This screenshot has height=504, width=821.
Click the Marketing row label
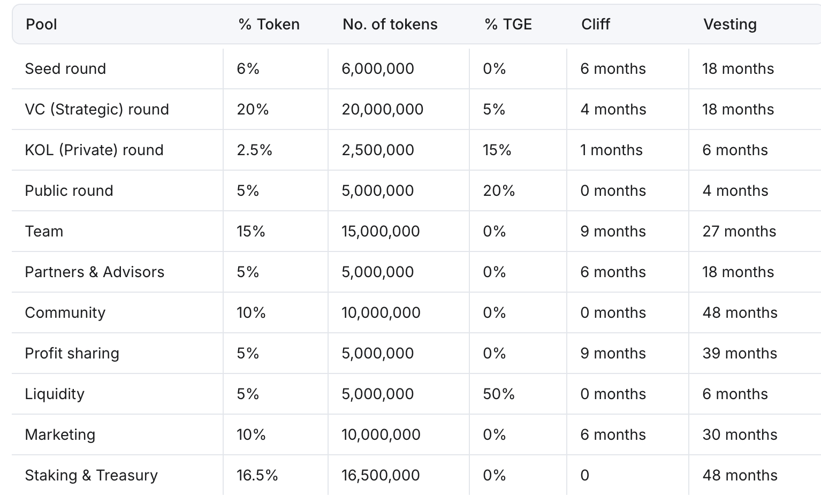60,435
